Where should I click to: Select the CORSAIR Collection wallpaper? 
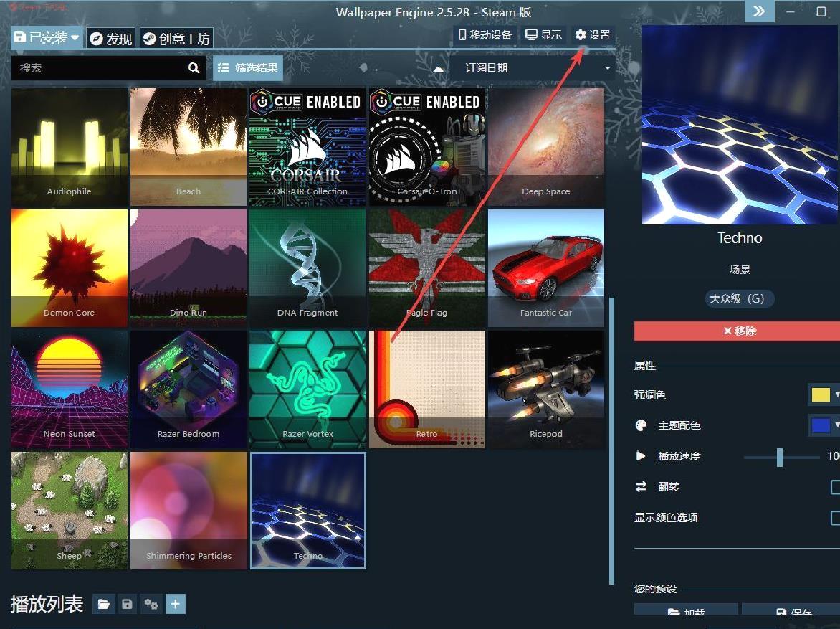click(307, 147)
